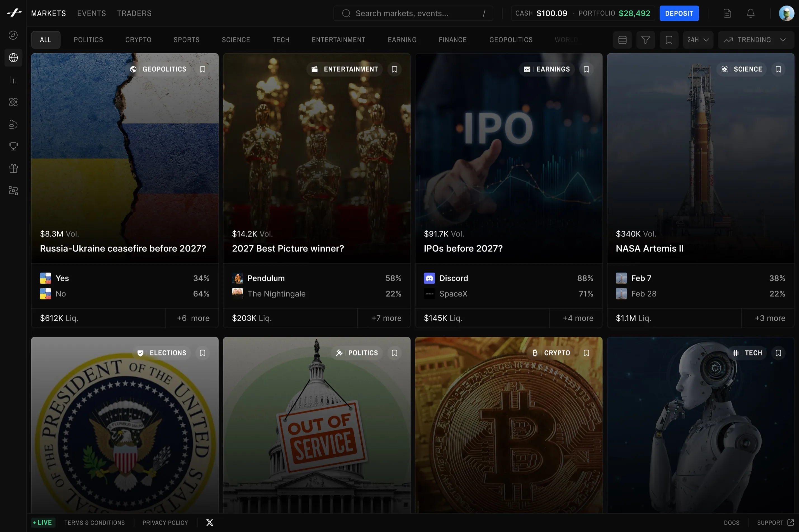Screen dimensions: 799x532
Task: Pick the Yes 34% outcome
Action: pyautogui.click(x=125, y=278)
